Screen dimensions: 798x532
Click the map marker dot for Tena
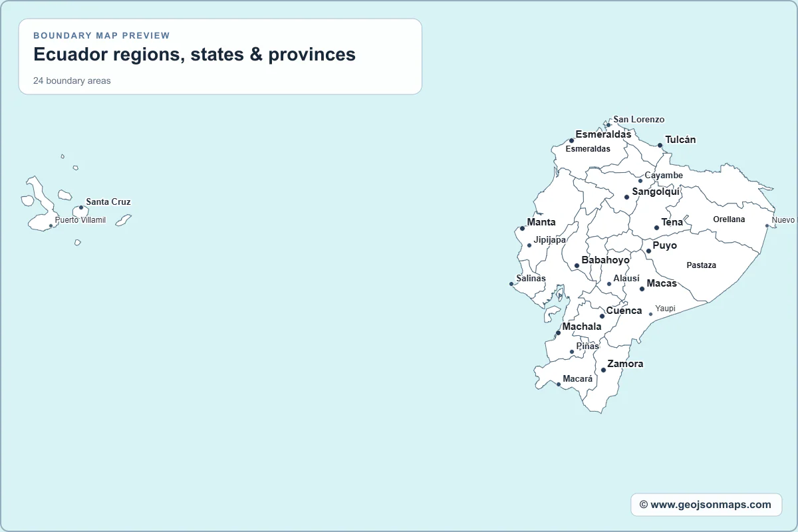656,227
